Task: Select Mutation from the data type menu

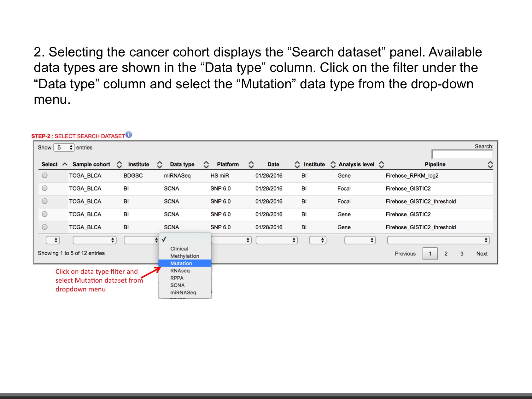Action: [x=181, y=263]
